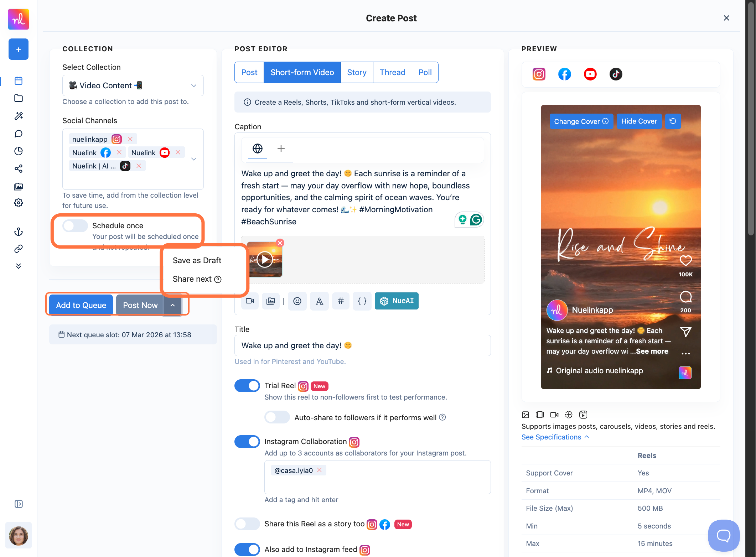Click the hashtag icon in caption toolbar

pyautogui.click(x=341, y=301)
